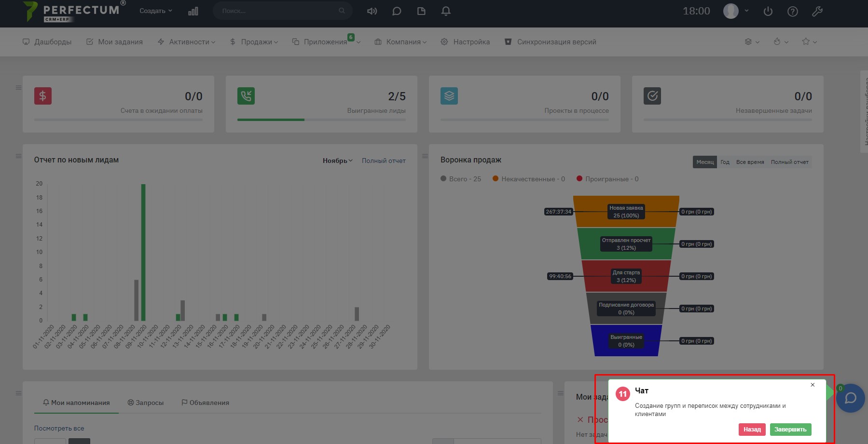Switch sales funnel to Год period
This screenshot has height=444, width=868.
tap(725, 162)
